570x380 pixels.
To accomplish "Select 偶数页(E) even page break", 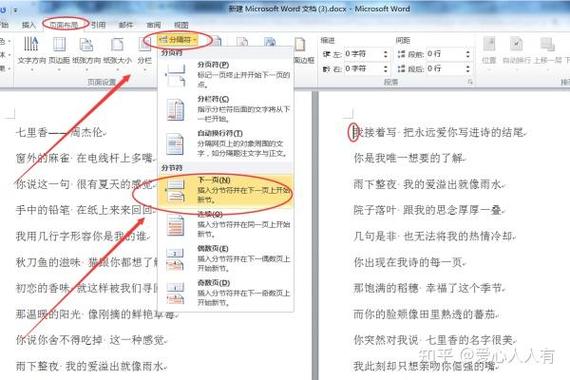I will click(x=225, y=259).
